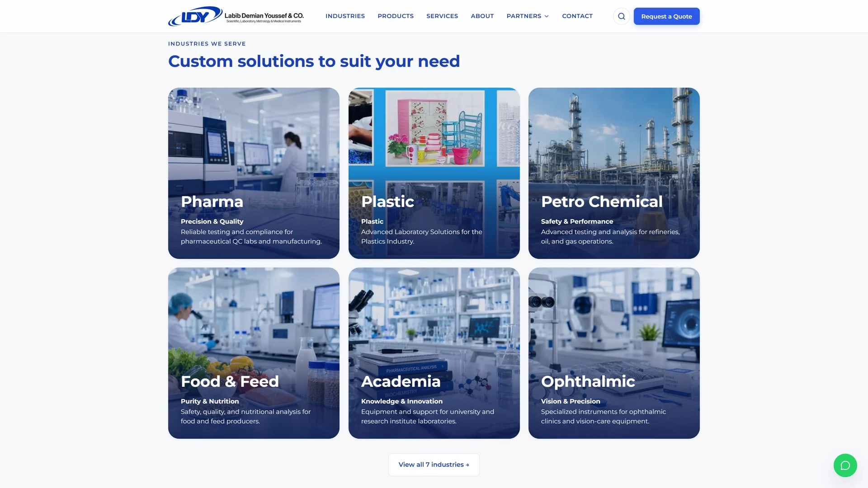Viewport: 868px width, 488px height.
Task: Select the Petro Chemical industry card
Action: coord(614,173)
